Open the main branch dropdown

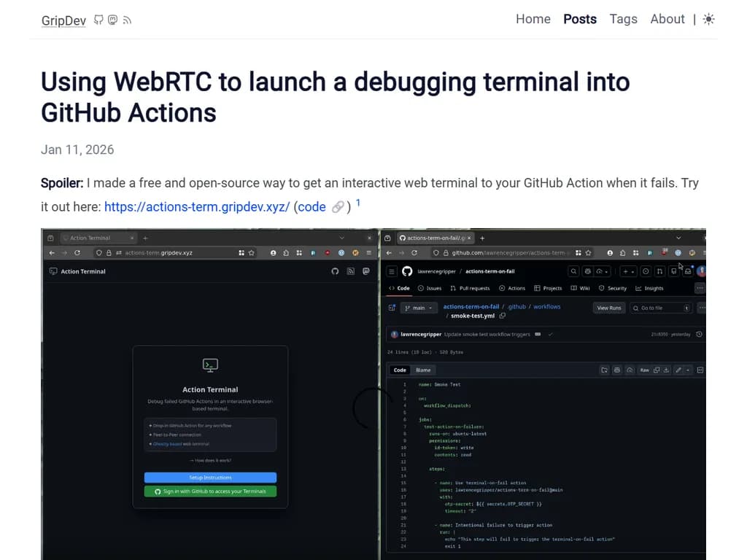(418, 308)
